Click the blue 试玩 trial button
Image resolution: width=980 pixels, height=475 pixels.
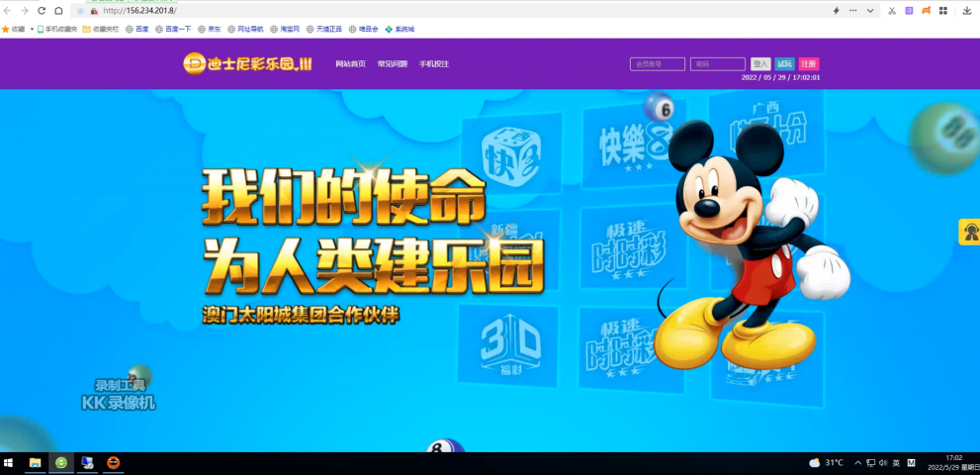784,64
